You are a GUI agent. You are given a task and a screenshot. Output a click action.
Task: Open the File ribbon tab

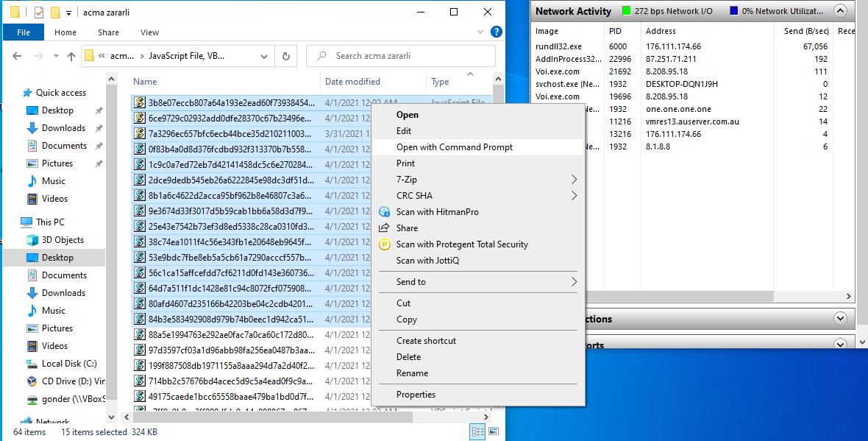pyautogui.click(x=24, y=32)
